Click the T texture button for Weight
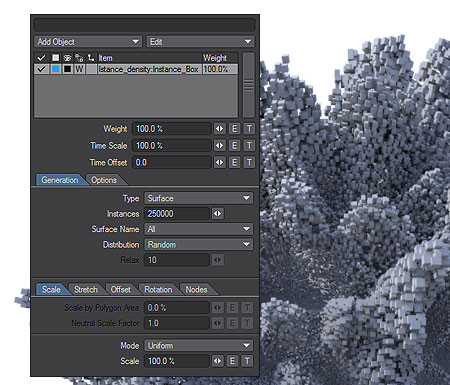The image size is (450, 385). [x=249, y=129]
